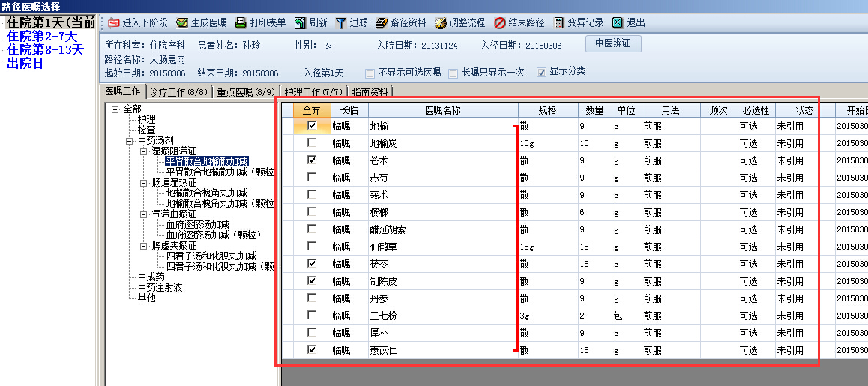Screen dimensions: 868x386
Task: Collapse the 肠道湿热证 node
Action: click(x=145, y=182)
